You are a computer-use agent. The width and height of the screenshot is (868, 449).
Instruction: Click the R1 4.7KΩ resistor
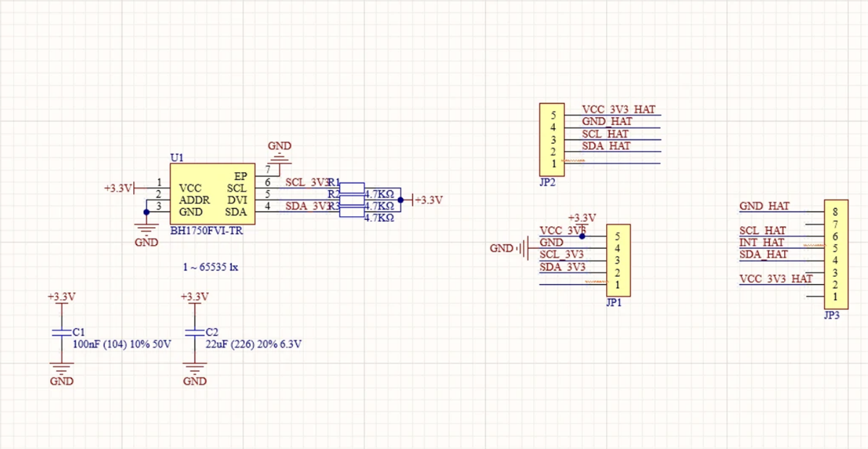tap(353, 189)
